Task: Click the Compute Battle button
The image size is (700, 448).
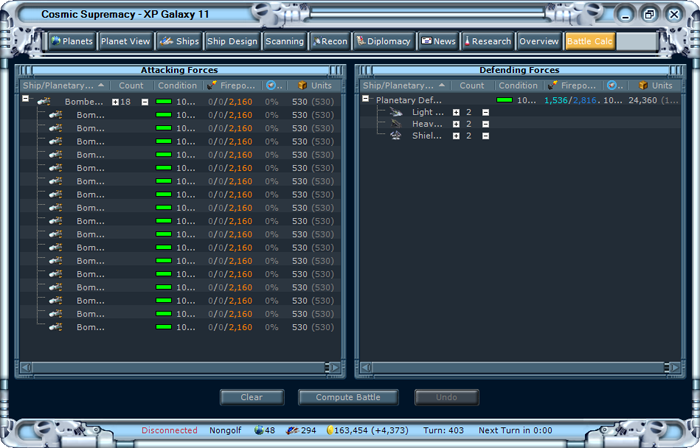Action: point(348,397)
